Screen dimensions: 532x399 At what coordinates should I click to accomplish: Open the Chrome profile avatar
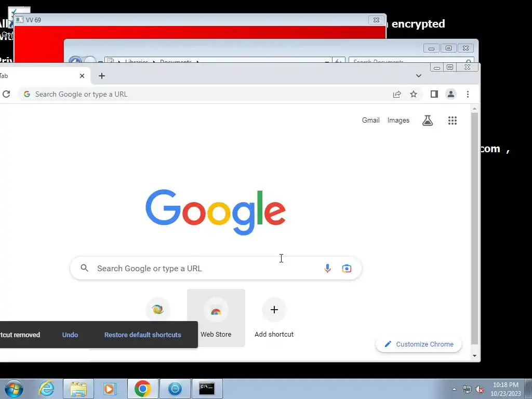click(450, 94)
